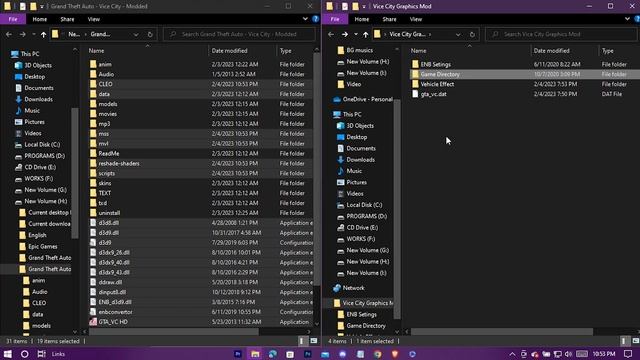Open Network in Graphics Mod navigation pane
640x360 pixels.
(353, 288)
